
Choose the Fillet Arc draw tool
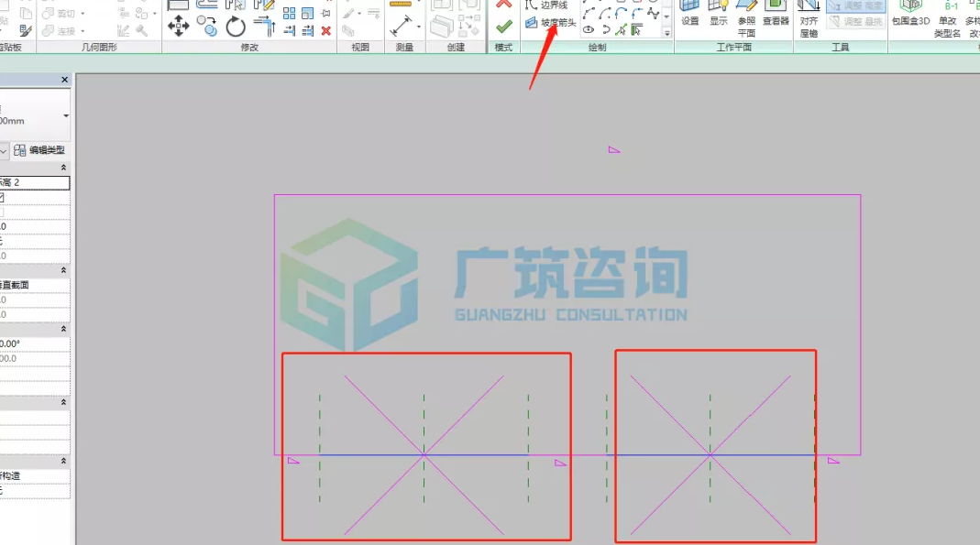[x=637, y=13]
